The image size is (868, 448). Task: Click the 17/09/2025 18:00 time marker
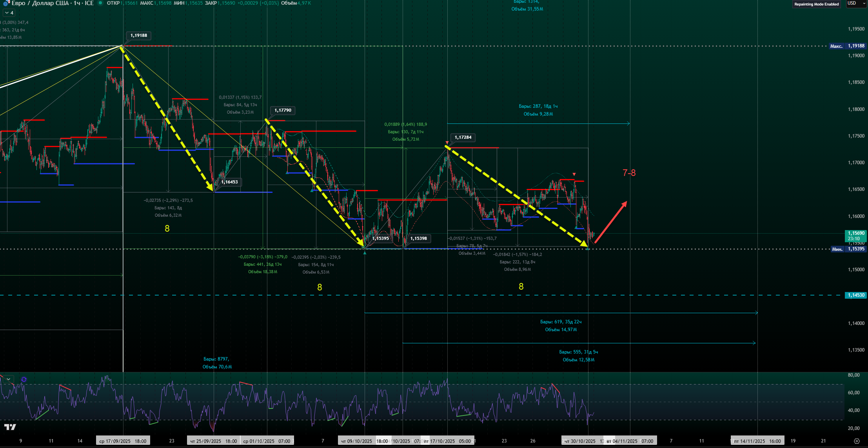(123, 441)
